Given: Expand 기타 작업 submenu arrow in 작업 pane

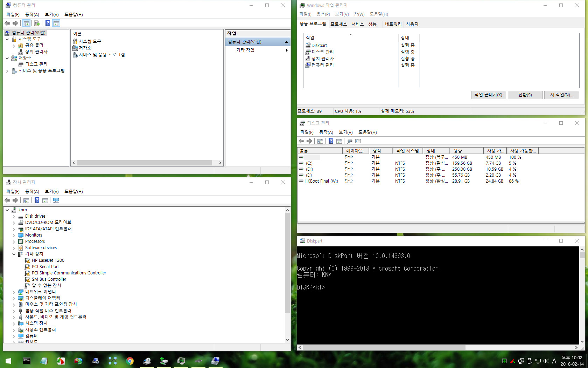Looking at the screenshot, I should 287,50.
